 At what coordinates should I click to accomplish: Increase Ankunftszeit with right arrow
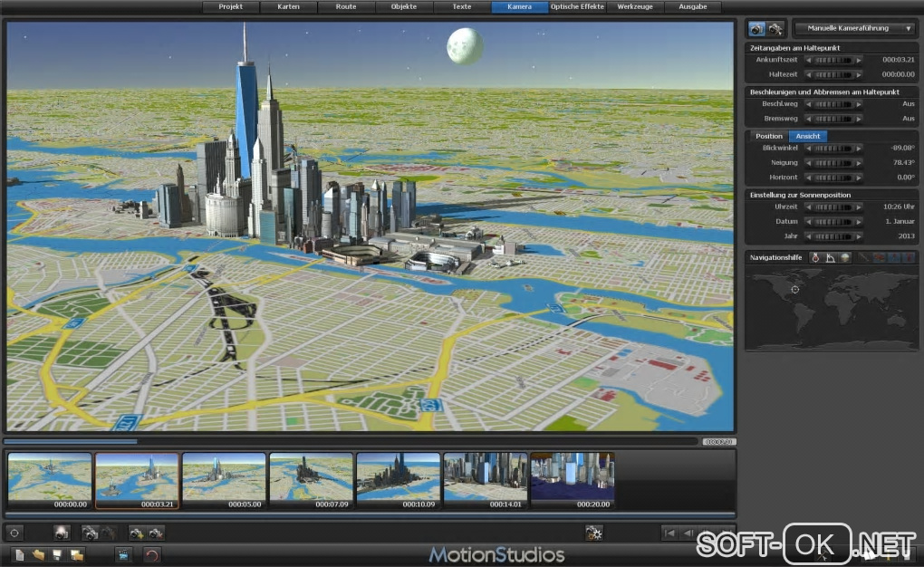tap(859, 60)
